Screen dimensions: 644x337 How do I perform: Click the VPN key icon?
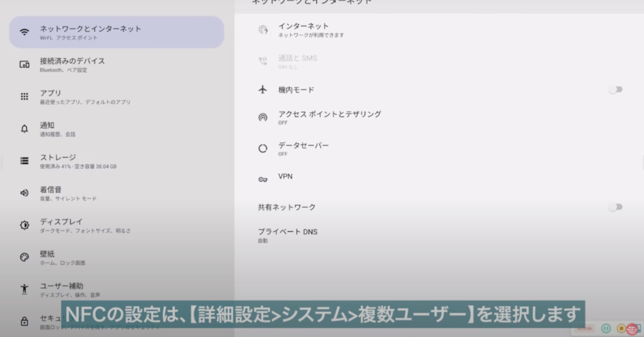coord(263,179)
